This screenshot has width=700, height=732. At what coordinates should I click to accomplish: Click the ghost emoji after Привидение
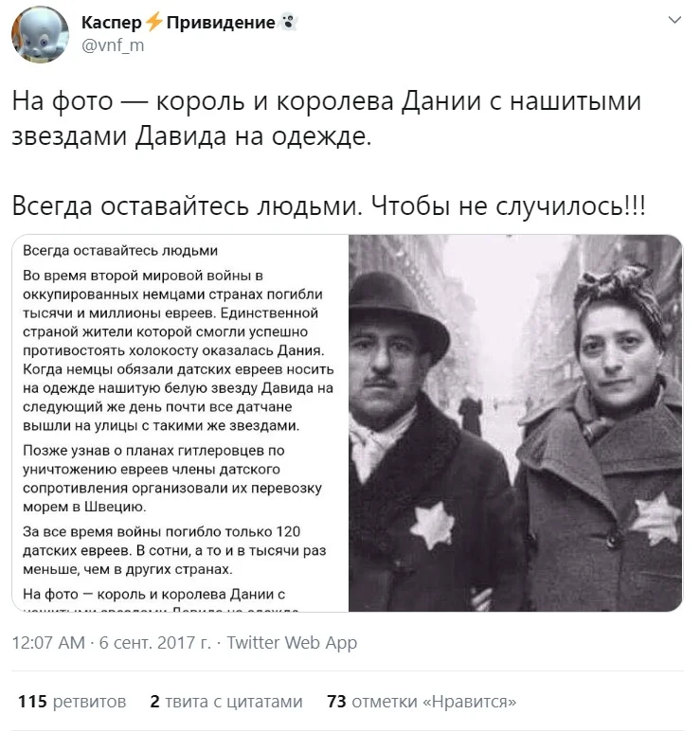coord(288,22)
